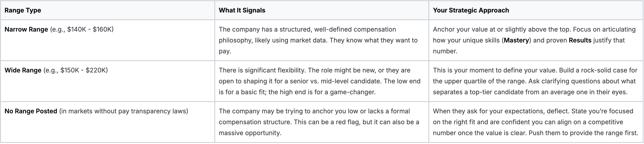Select the bold Wide Range label

coord(23,70)
